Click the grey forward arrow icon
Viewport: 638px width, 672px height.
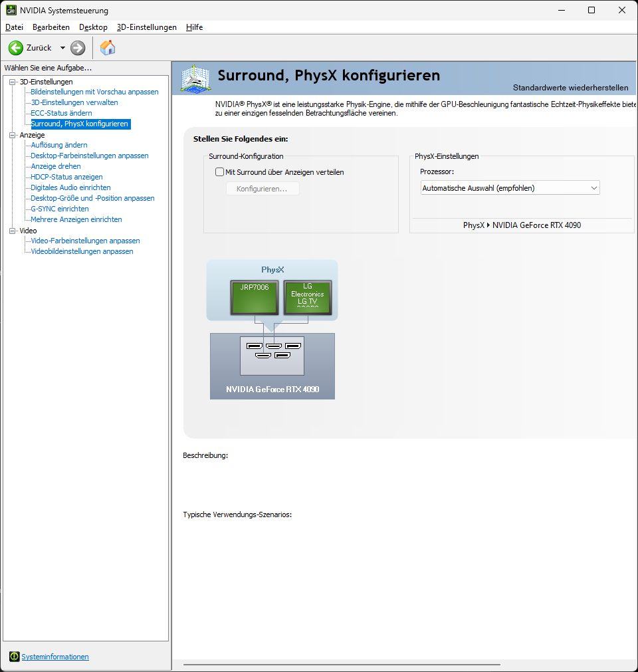click(78, 48)
